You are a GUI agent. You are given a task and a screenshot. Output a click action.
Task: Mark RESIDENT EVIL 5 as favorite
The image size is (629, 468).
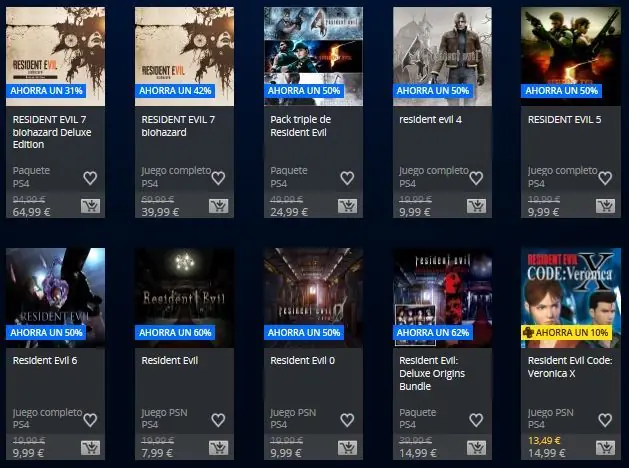click(605, 178)
